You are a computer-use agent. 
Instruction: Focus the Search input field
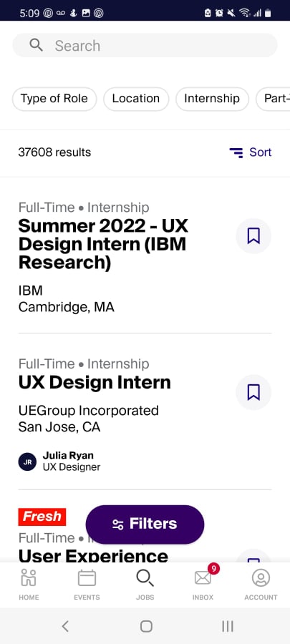click(145, 45)
